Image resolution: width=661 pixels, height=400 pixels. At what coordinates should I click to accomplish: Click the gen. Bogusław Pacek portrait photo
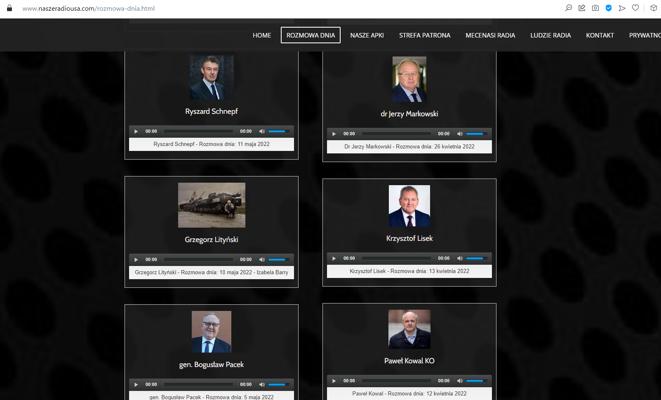point(212,332)
